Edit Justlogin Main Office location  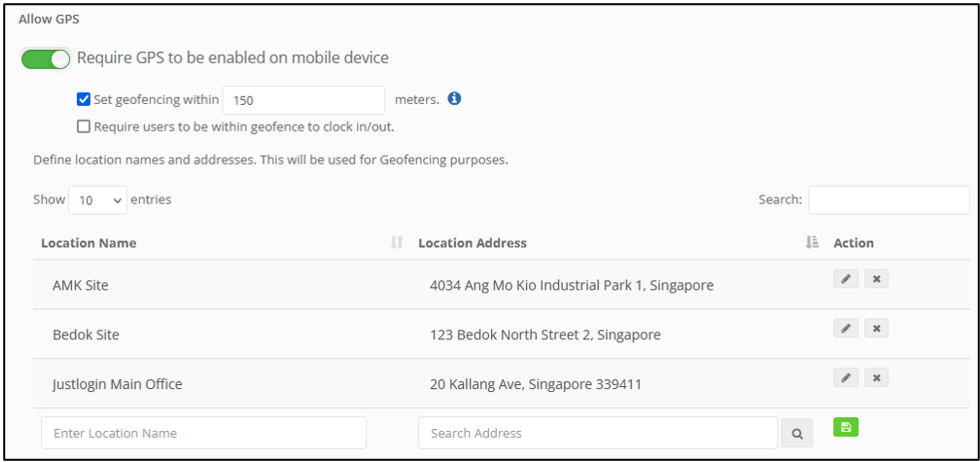[845, 377]
